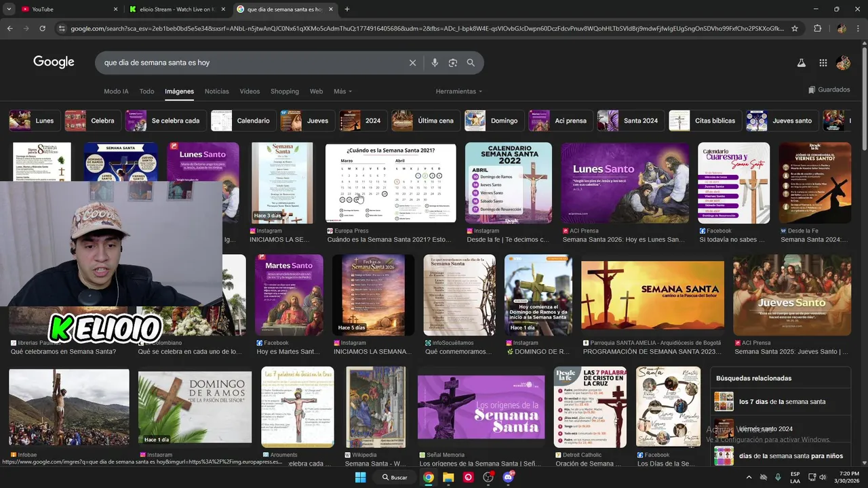Open Chrome three-dot menu
This screenshot has height=488, width=868.
(x=858, y=28)
